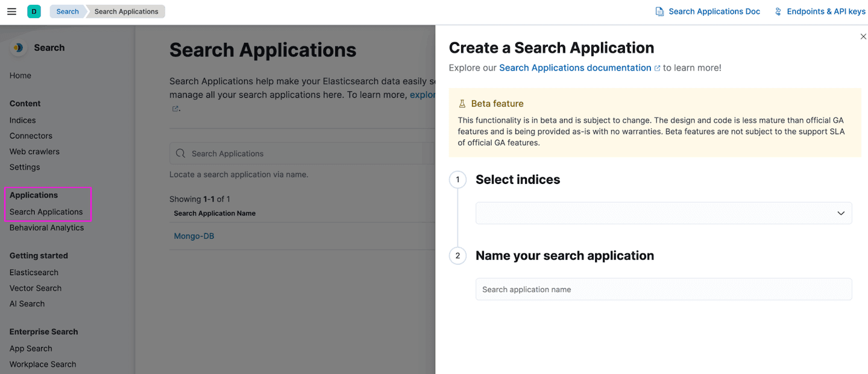Click the external link icon beside documentation
The image size is (868, 374).
(x=657, y=68)
